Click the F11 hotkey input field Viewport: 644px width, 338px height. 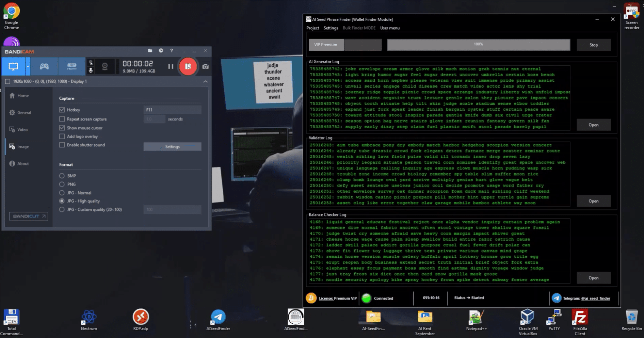click(172, 110)
